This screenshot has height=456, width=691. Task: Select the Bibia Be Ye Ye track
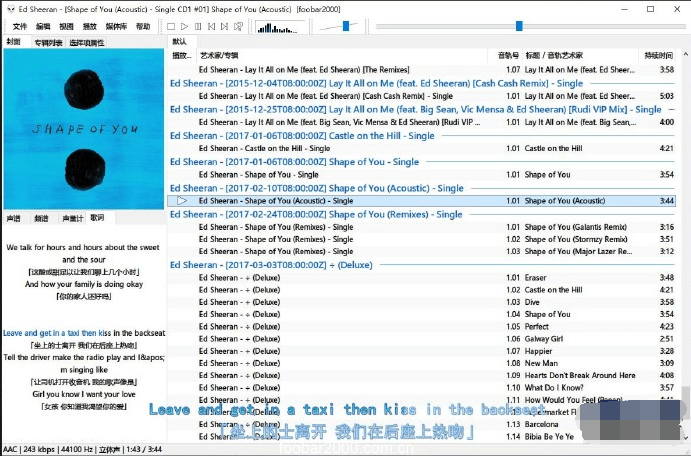(x=422, y=437)
